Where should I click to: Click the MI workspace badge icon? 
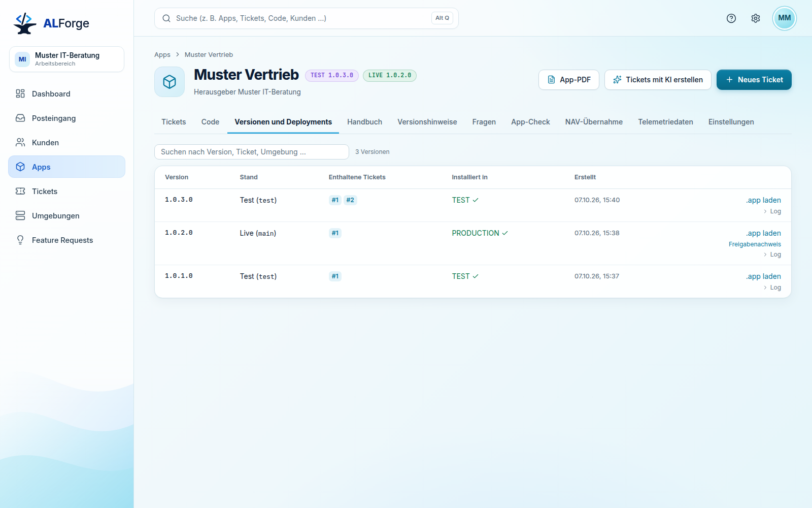click(22, 59)
